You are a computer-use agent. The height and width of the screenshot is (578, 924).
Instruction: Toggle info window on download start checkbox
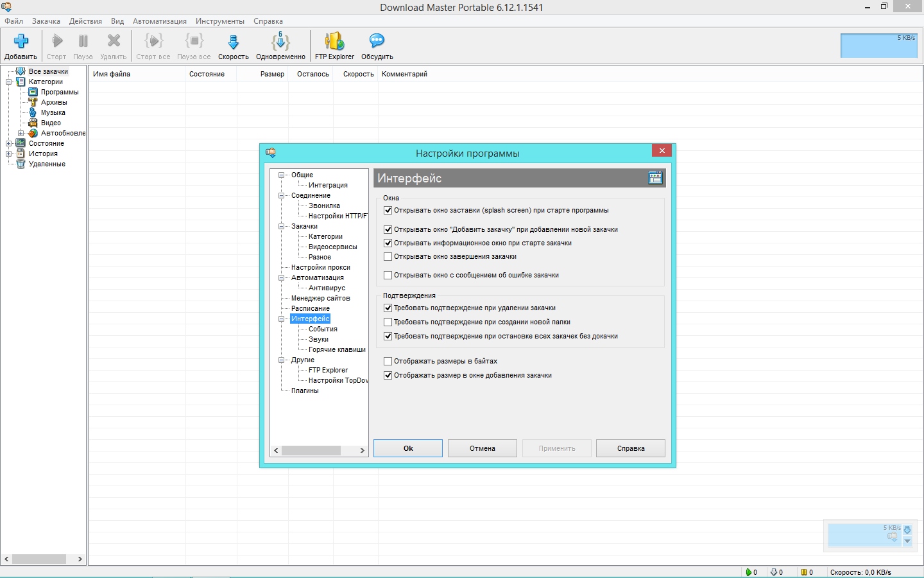(x=388, y=243)
